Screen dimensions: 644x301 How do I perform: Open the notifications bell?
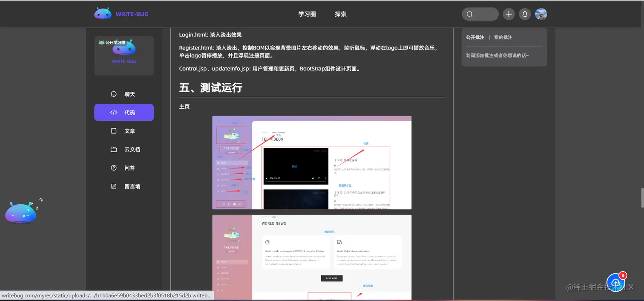(x=525, y=14)
